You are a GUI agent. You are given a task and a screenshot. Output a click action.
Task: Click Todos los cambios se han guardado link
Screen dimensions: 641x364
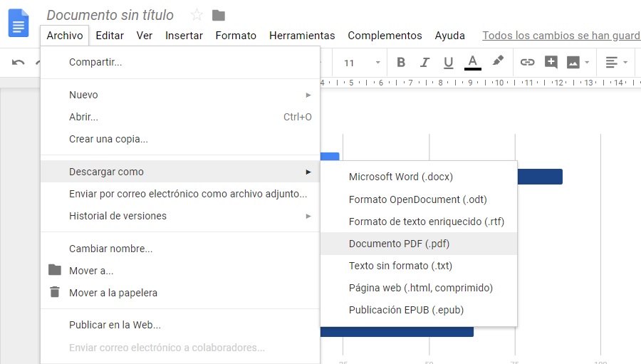click(x=561, y=35)
